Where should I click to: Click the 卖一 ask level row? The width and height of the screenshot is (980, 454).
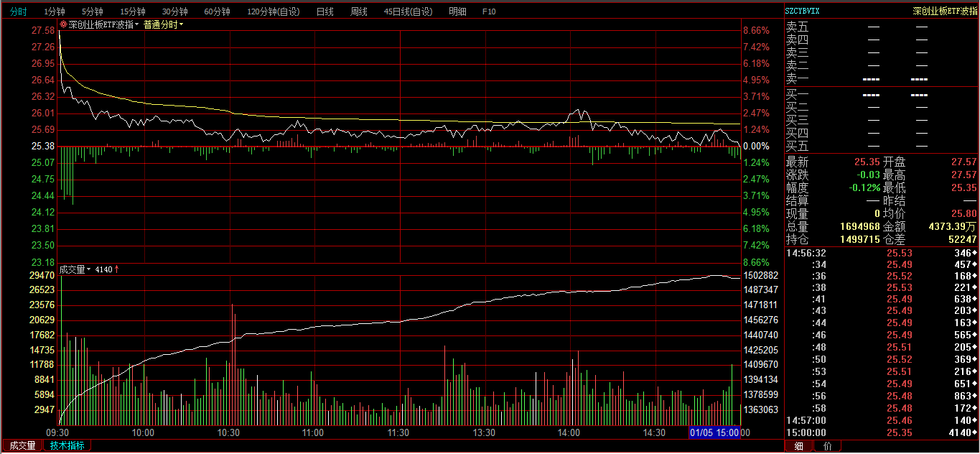pyautogui.click(x=881, y=79)
